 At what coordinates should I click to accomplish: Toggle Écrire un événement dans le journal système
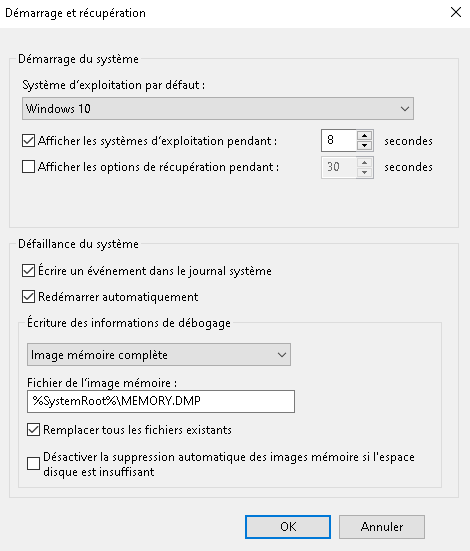click(x=28, y=271)
